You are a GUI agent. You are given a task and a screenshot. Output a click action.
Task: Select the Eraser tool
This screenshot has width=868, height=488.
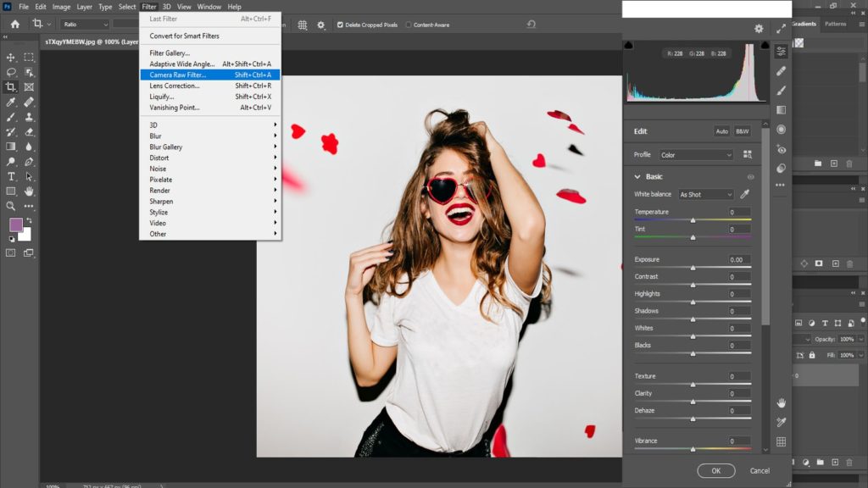pyautogui.click(x=29, y=131)
